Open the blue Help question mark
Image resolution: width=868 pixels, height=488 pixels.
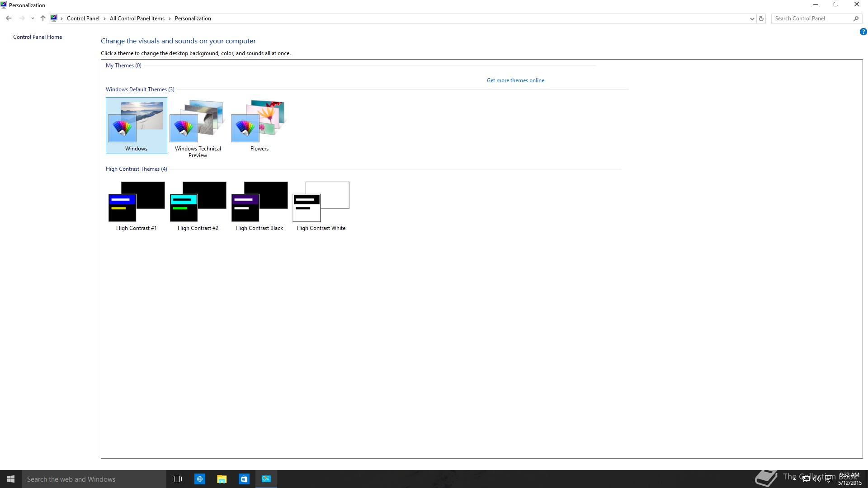pos(863,32)
